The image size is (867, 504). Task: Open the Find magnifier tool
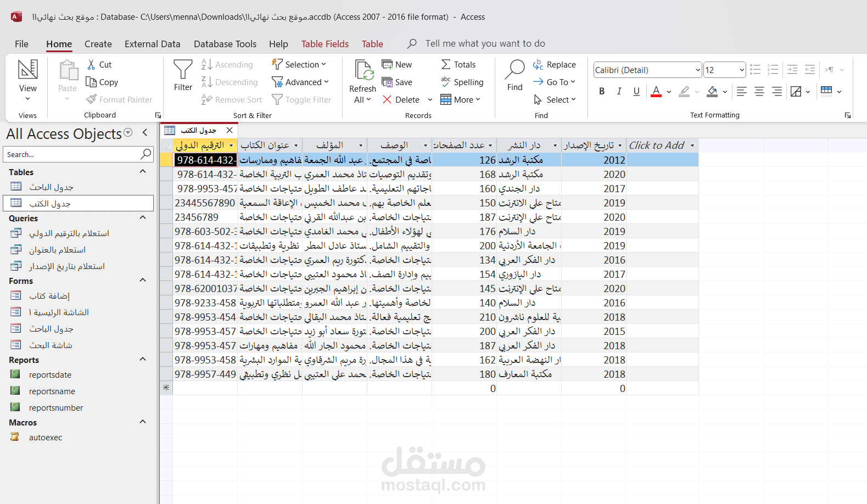click(x=514, y=75)
